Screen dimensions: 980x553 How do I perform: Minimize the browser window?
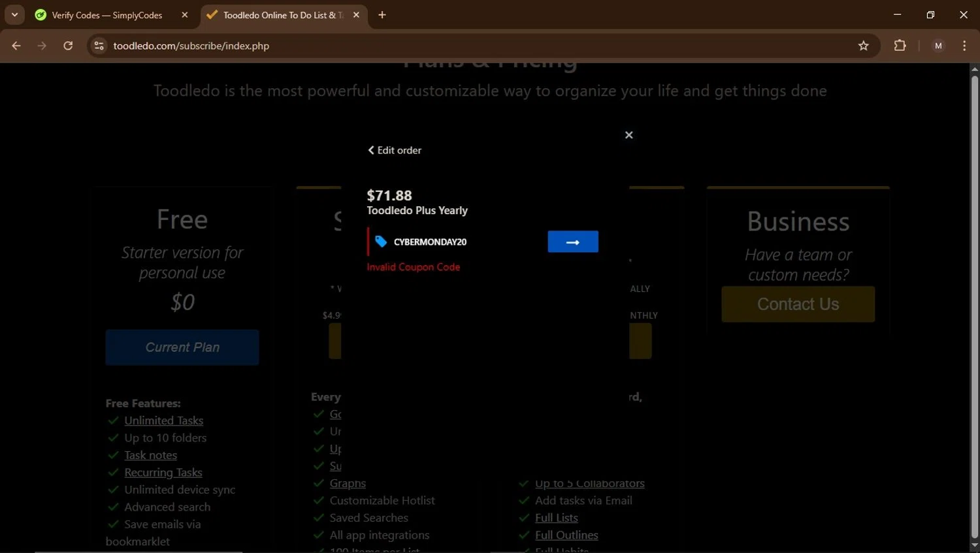tap(897, 14)
